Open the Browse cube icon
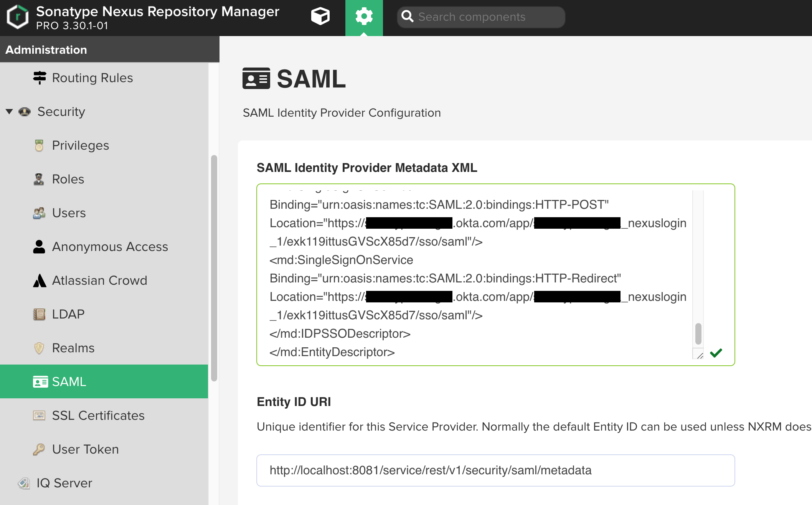This screenshot has height=505, width=812. click(320, 17)
